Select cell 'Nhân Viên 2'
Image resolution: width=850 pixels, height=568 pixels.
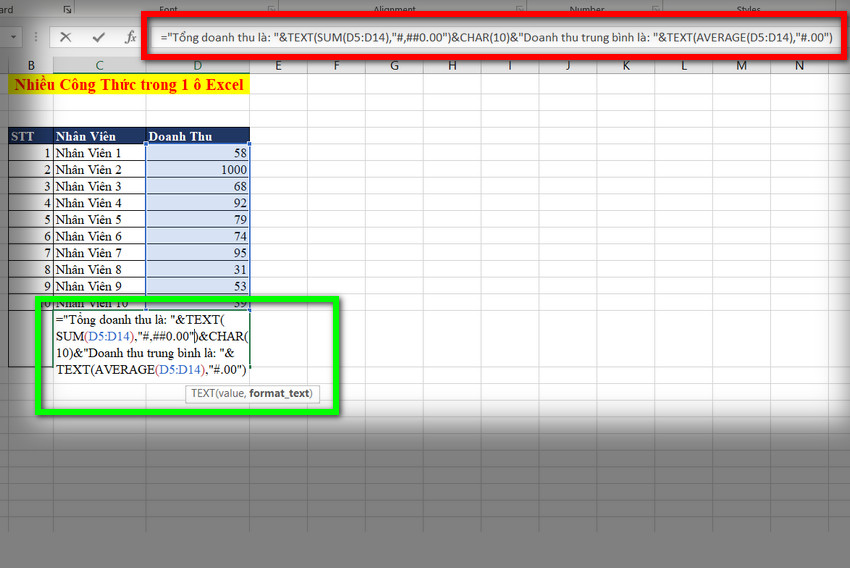pyautogui.click(x=99, y=170)
